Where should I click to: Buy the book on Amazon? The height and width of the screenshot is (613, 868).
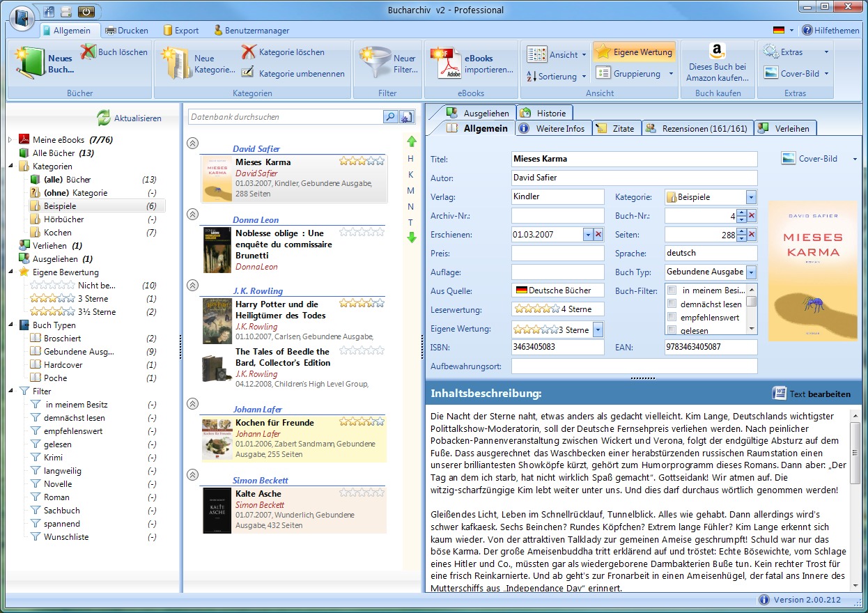tap(717, 63)
